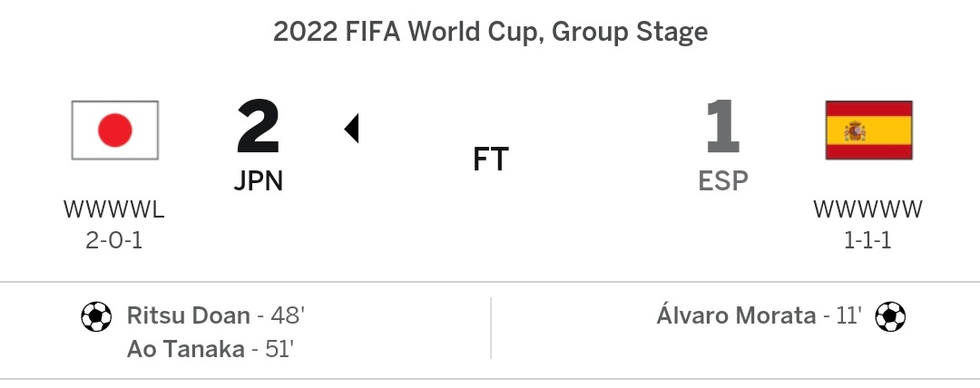The height and width of the screenshot is (388, 980).
Task: Click Japan's score number 2
Action: click(x=258, y=127)
